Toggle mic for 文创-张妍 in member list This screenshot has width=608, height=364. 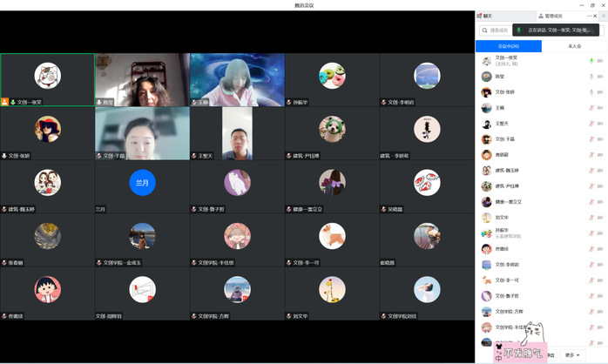click(x=591, y=91)
